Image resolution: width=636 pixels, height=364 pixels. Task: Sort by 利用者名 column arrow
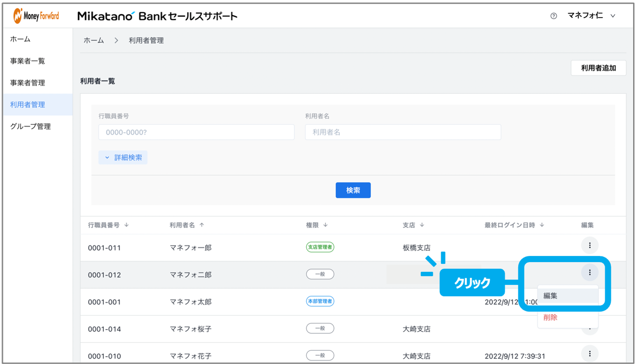click(202, 225)
